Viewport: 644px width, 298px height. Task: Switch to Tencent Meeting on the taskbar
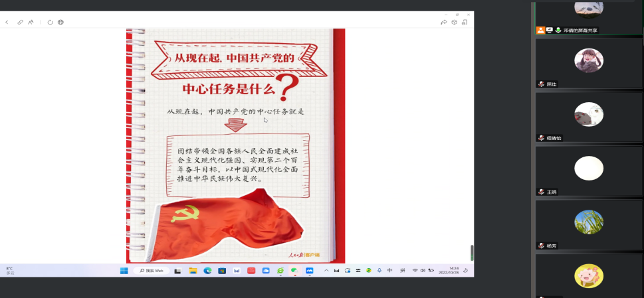point(309,271)
